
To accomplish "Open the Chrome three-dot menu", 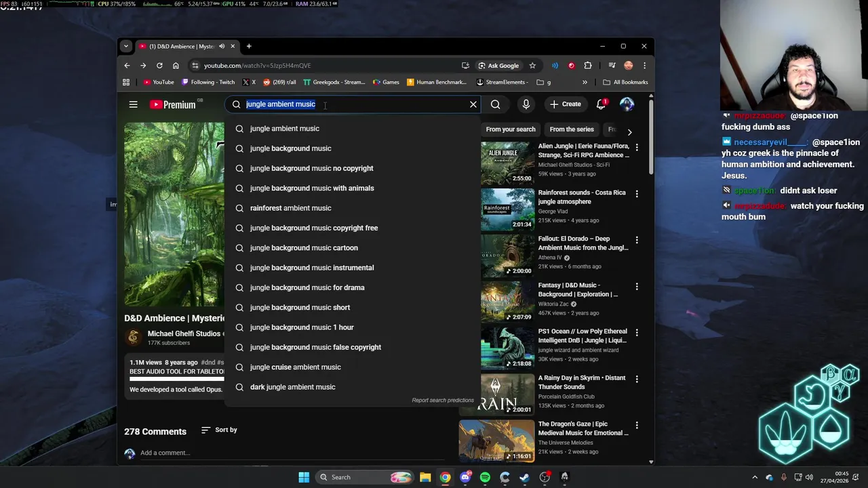I will (644, 66).
